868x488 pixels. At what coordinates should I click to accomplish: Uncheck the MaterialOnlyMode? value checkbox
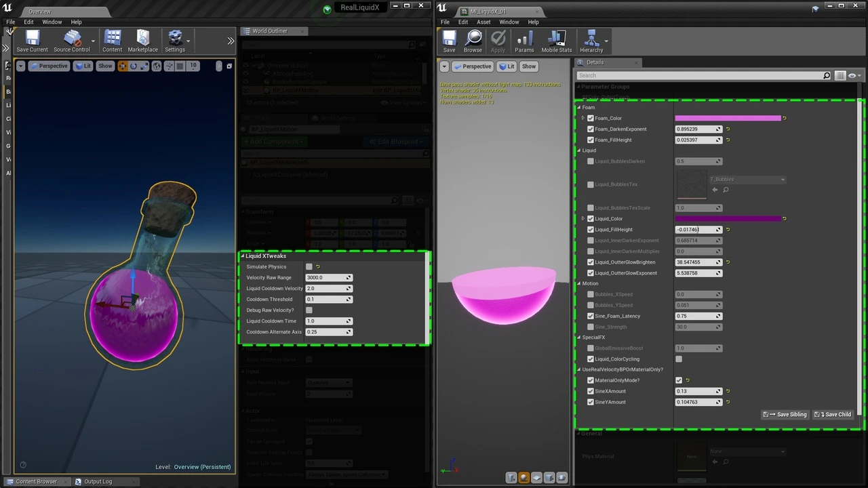pyautogui.click(x=679, y=380)
